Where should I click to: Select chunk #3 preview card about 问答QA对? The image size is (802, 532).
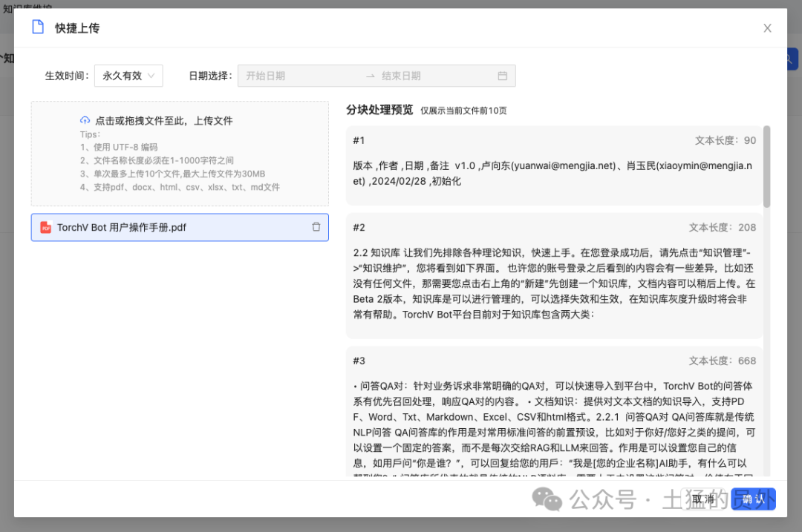pyautogui.click(x=555, y=412)
